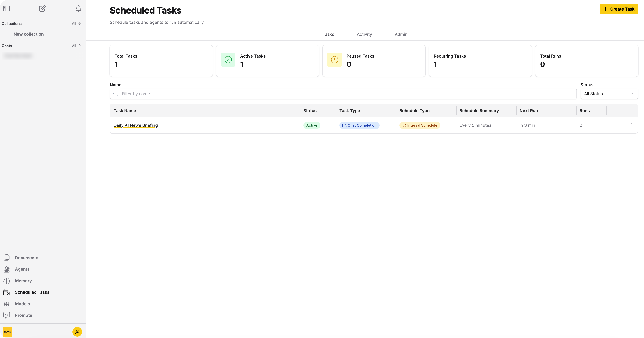Go to Prompts in sidebar
The width and height of the screenshot is (644, 338).
tap(23, 315)
